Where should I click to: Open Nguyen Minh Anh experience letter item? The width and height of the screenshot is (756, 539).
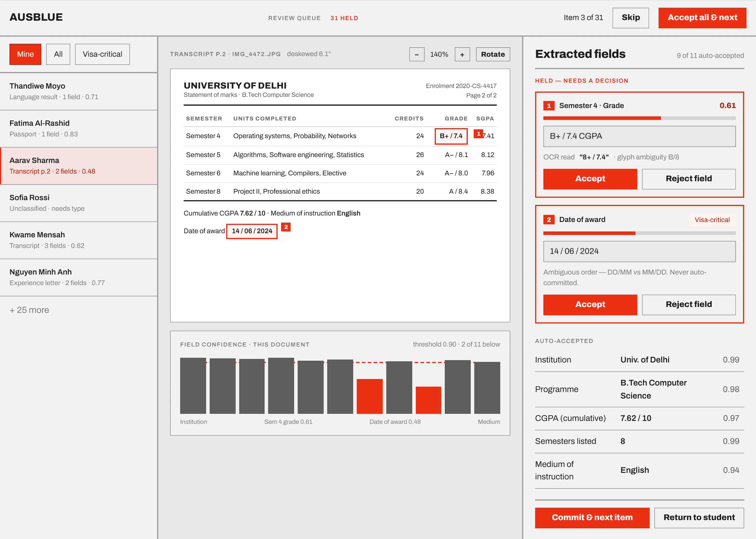pos(79,277)
